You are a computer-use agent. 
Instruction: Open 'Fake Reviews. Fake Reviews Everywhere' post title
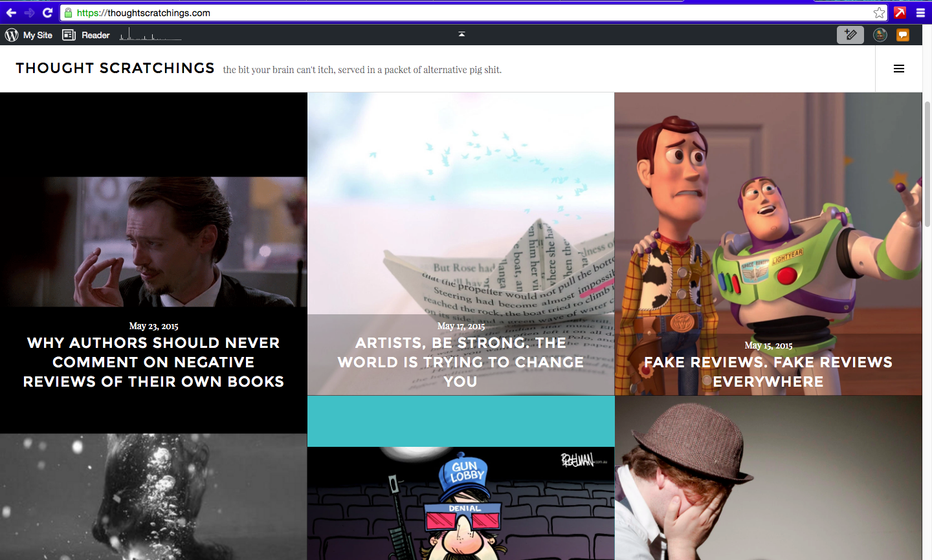click(x=768, y=372)
